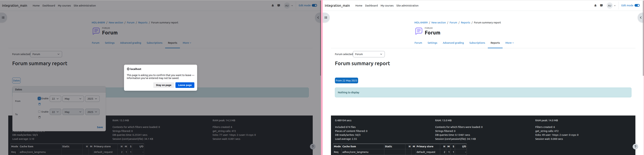644x155 pixels.
Task: Open Forum tab in right window
Action: 418,43
